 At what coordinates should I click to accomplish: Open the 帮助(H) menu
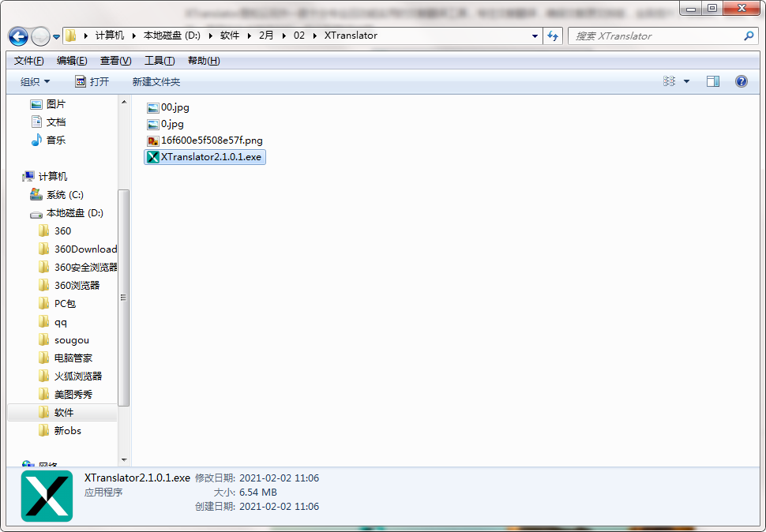(204, 61)
